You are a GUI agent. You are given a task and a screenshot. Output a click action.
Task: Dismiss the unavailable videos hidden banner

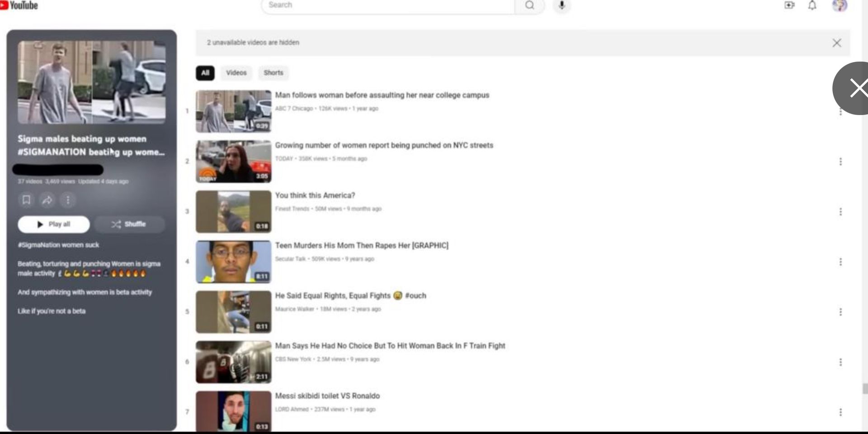tap(837, 43)
